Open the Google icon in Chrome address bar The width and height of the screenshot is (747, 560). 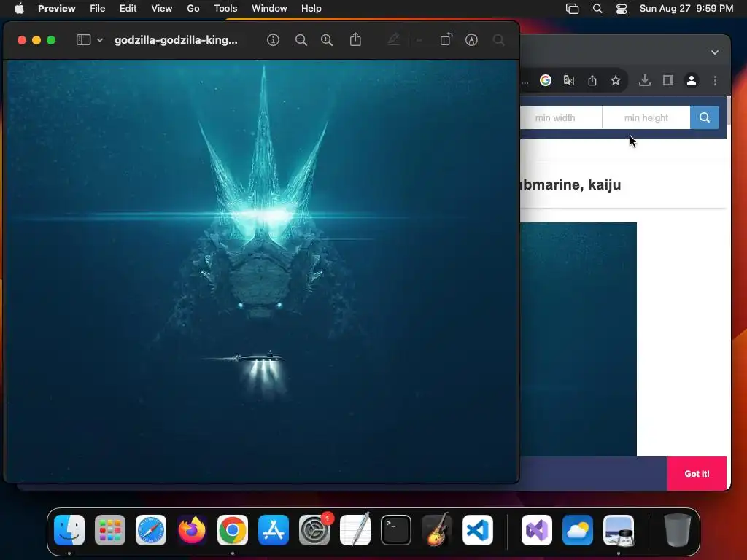pos(546,80)
